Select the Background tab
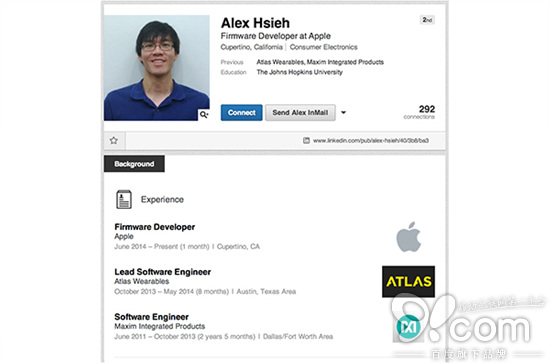Image resolution: width=550 pixels, height=363 pixels. pyautogui.click(x=134, y=164)
